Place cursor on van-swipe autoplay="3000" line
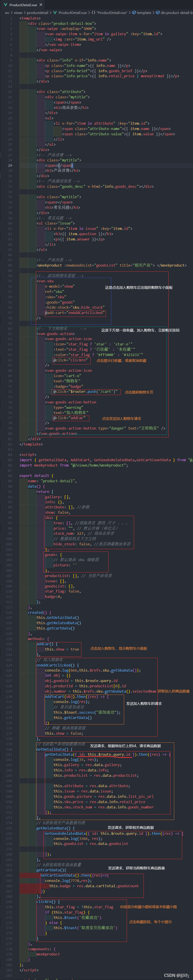This screenshot has width=193, height=980. tap(66, 29)
